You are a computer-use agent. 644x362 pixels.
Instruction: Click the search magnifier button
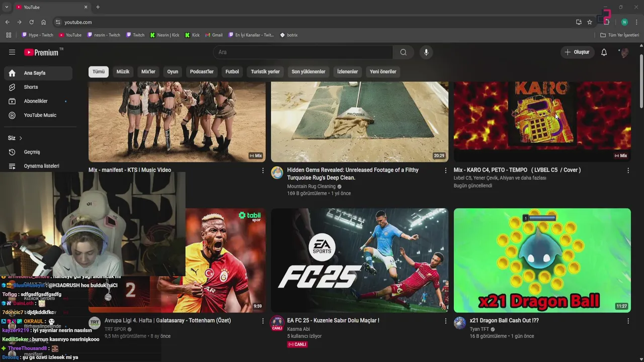pos(404,52)
